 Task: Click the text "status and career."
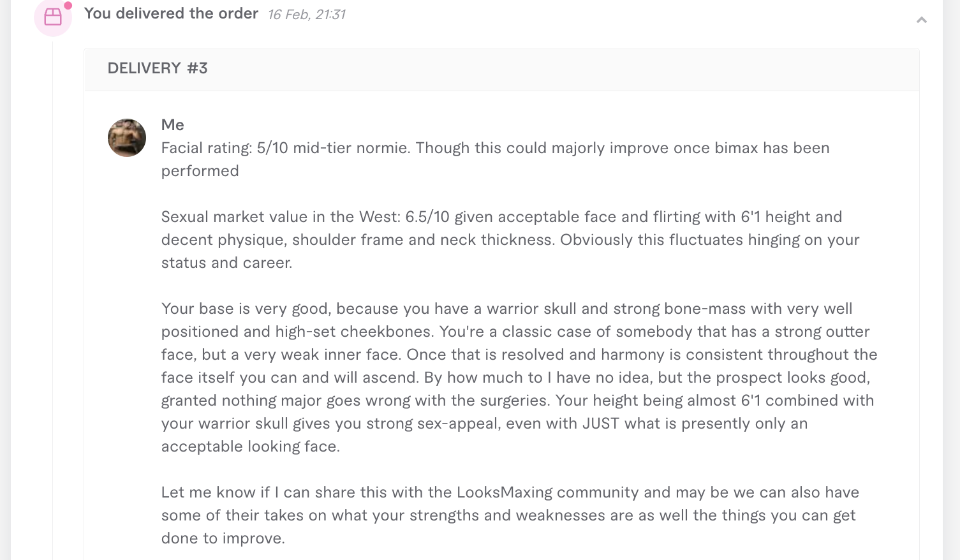coord(226,263)
